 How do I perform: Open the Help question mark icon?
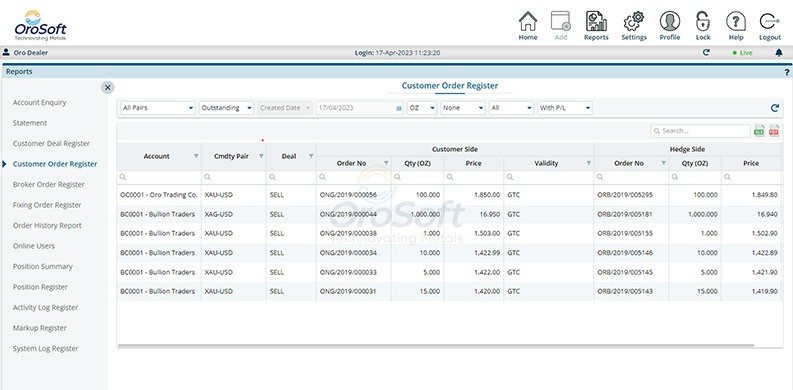point(736,21)
